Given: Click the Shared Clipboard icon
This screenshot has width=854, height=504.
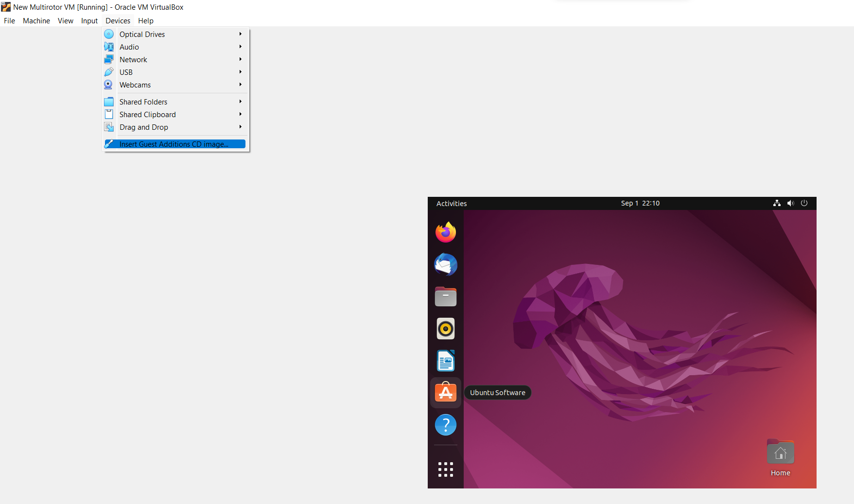Looking at the screenshot, I should 109,114.
